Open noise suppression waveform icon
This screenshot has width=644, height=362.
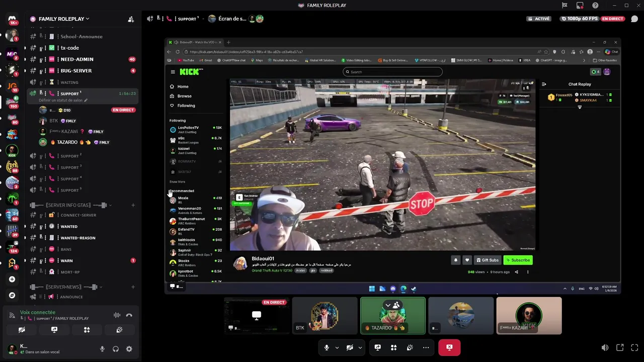pyautogui.click(x=117, y=315)
